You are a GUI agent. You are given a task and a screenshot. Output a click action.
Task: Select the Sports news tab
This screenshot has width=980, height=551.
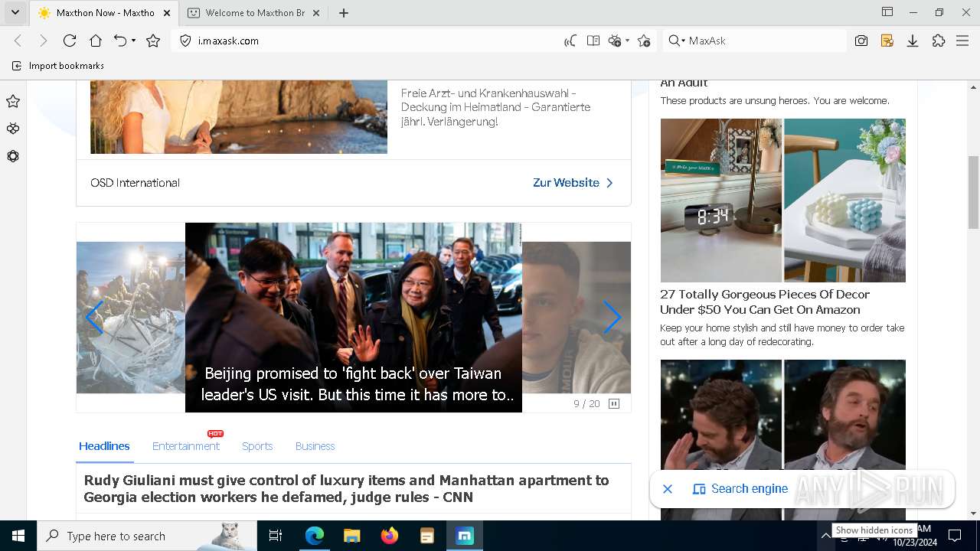[x=257, y=446]
